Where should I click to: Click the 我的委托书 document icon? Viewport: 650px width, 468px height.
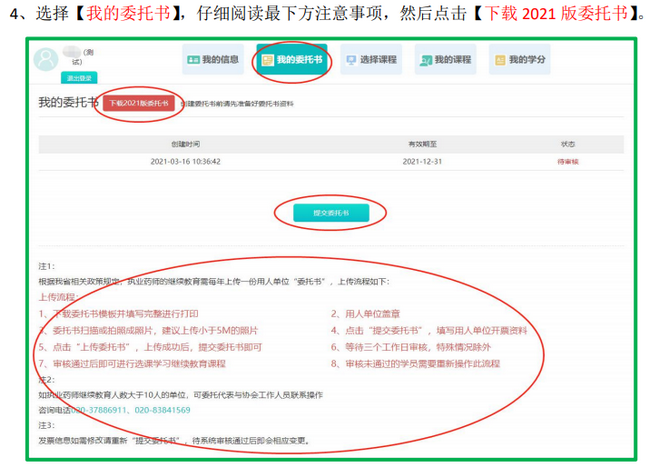pos(268,60)
